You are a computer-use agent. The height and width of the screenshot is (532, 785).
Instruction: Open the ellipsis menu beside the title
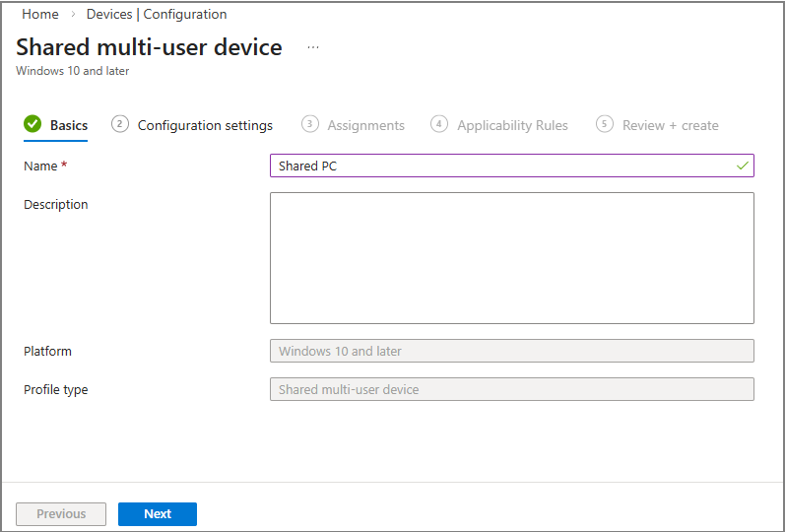click(x=313, y=47)
